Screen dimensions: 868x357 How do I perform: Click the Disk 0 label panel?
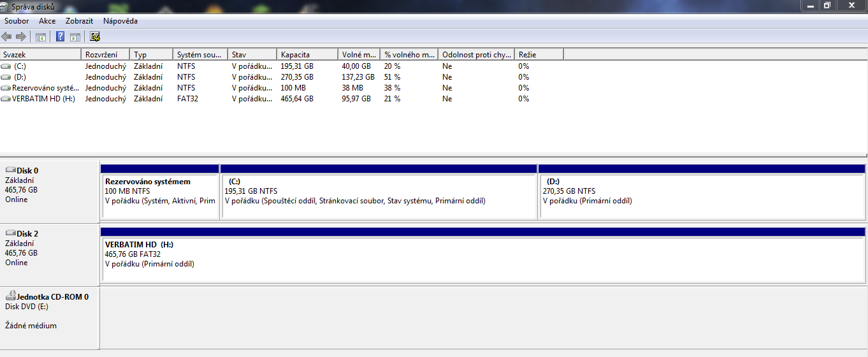49,191
